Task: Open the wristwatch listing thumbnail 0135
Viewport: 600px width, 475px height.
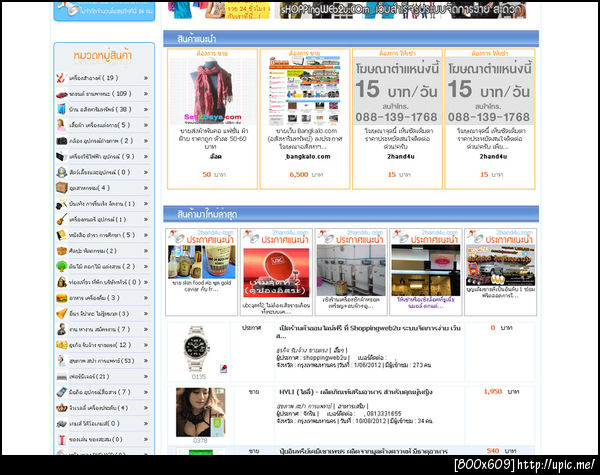Action: coord(196,349)
